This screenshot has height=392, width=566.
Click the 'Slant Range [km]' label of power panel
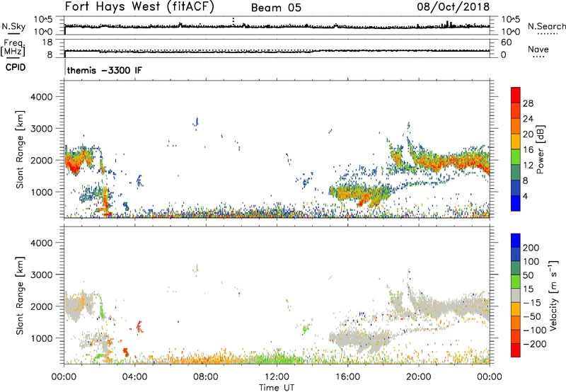(x=20, y=149)
